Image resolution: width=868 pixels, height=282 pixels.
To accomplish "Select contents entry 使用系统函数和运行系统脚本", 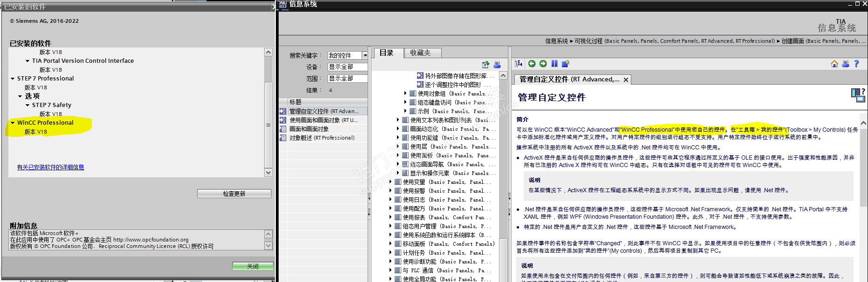I will point(446,235).
